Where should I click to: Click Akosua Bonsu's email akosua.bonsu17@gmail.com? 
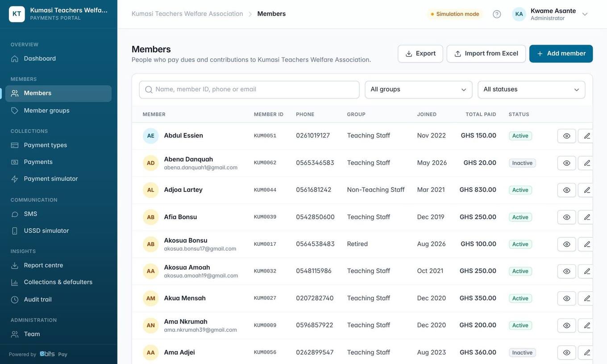(x=200, y=249)
